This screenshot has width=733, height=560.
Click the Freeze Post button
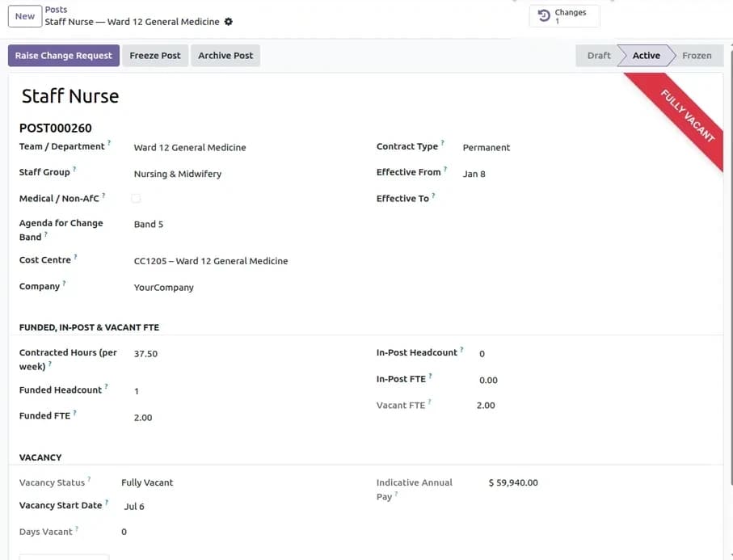point(155,56)
